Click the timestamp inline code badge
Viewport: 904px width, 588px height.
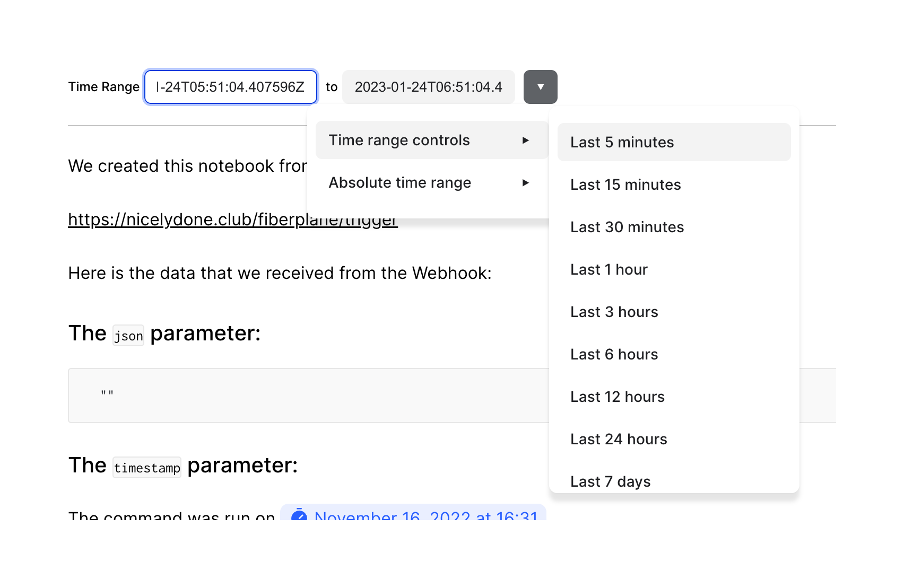[x=146, y=467]
